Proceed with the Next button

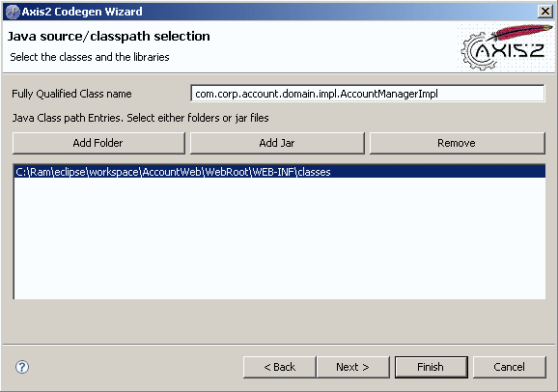pyautogui.click(x=353, y=367)
